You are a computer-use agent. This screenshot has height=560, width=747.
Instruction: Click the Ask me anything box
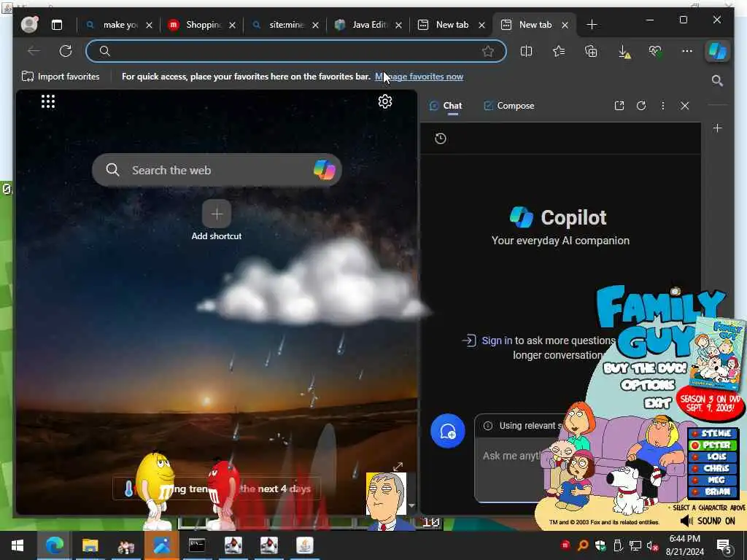point(512,456)
